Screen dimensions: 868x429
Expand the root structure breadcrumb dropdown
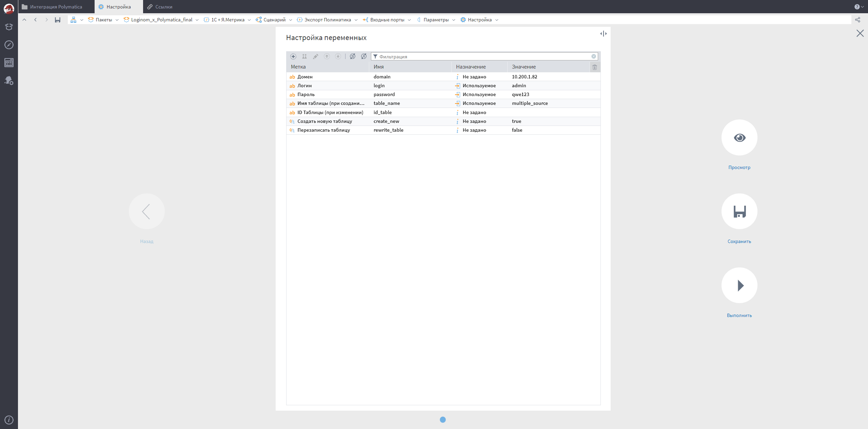(82, 20)
